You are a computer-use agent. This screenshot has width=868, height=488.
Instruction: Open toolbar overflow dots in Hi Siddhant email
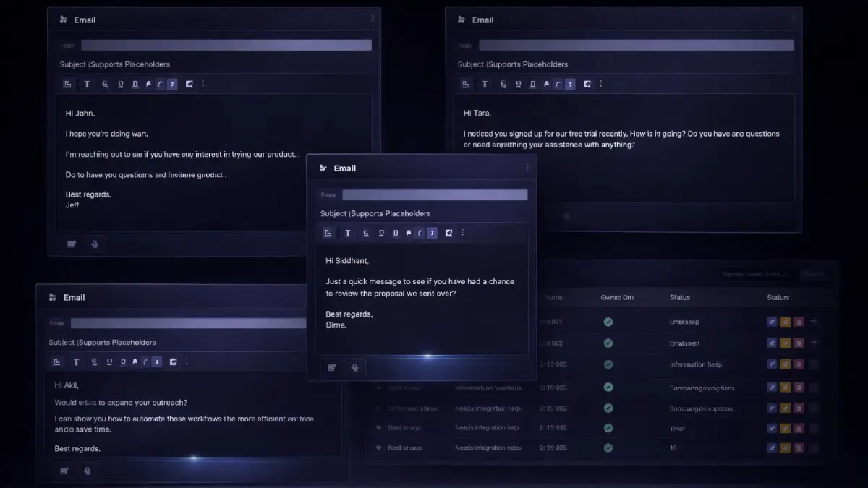(463, 233)
